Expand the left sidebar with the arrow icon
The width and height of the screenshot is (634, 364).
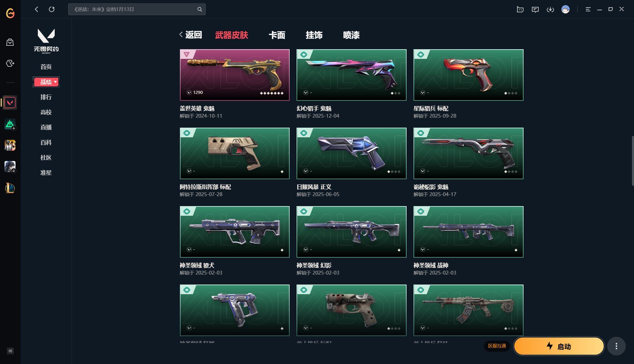click(10, 351)
